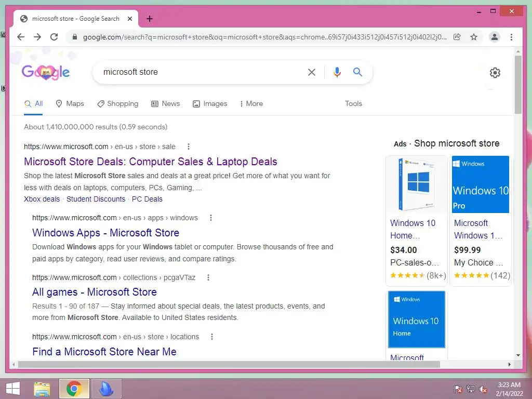Open the Windows 10 Pro ad thumbnail
This screenshot has width=532, height=399.
(481, 184)
